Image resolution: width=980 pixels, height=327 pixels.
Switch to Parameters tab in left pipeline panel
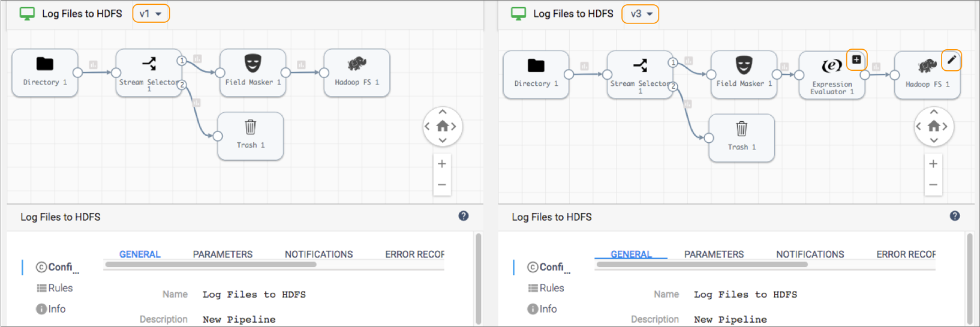[x=223, y=254]
